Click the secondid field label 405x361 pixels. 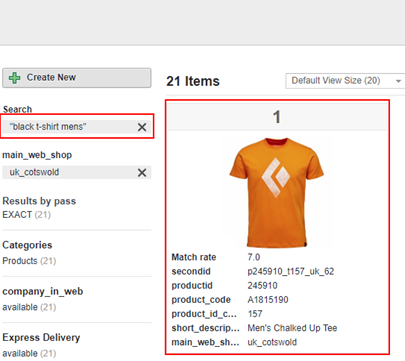pos(191,271)
